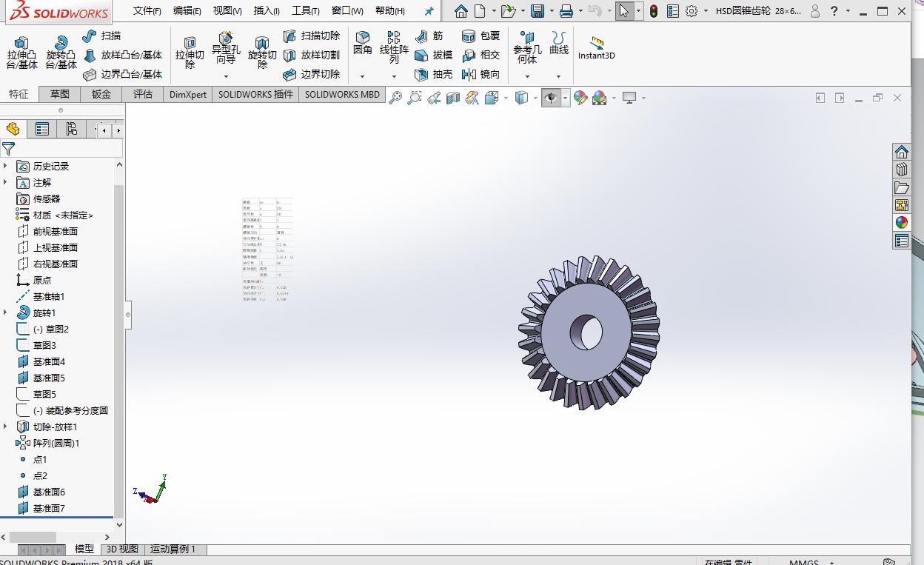The image size is (924, 565).
Task: Click the 边界切除 boundary cut tool
Action: (312, 74)
